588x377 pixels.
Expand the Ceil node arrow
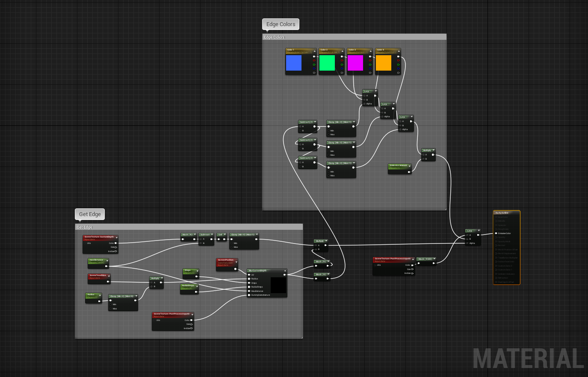[225, 235]
